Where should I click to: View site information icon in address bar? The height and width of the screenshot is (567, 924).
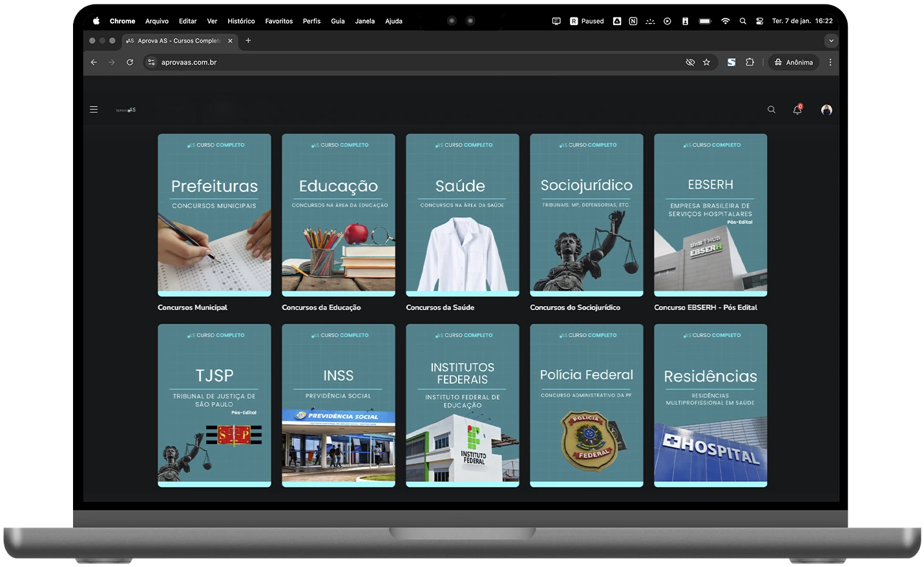151,63
